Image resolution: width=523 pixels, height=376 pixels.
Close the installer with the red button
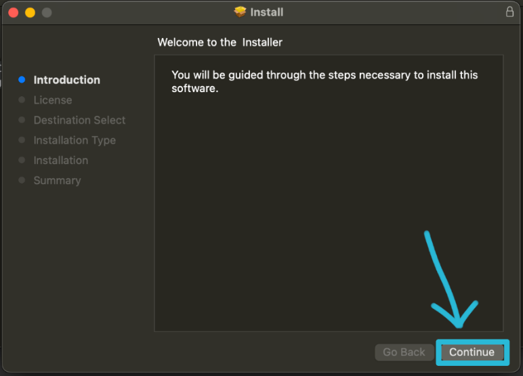(x=13, y=13)
